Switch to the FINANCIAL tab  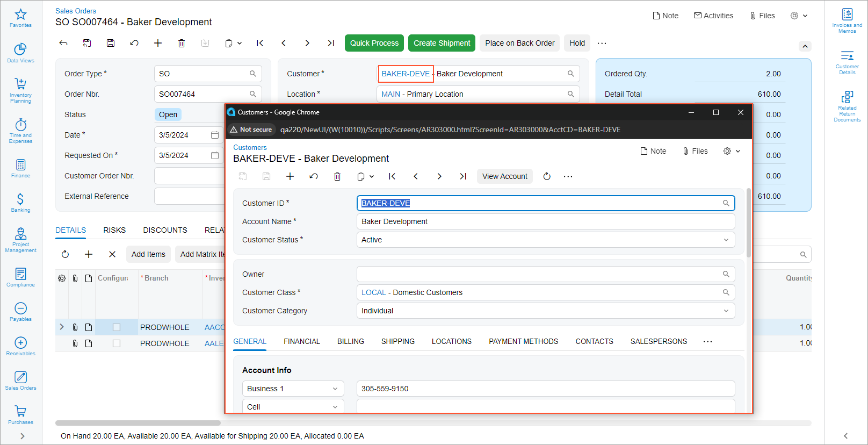[x=301, y=341]
